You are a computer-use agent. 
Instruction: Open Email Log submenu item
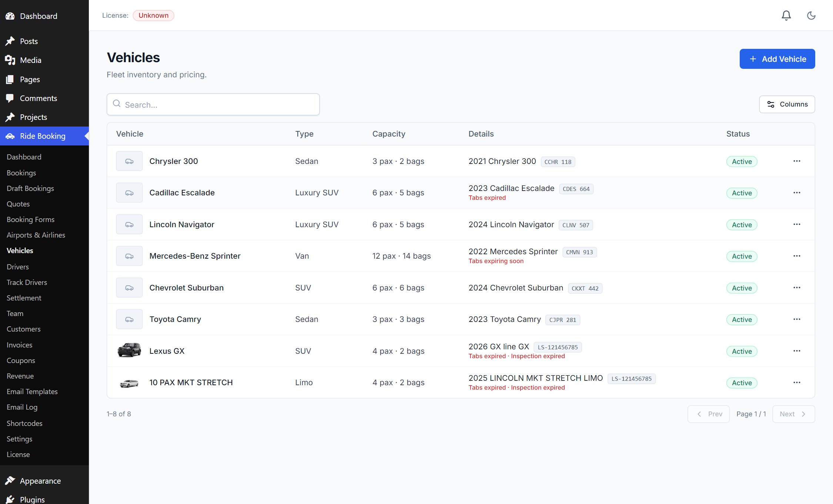pos(22,407)
